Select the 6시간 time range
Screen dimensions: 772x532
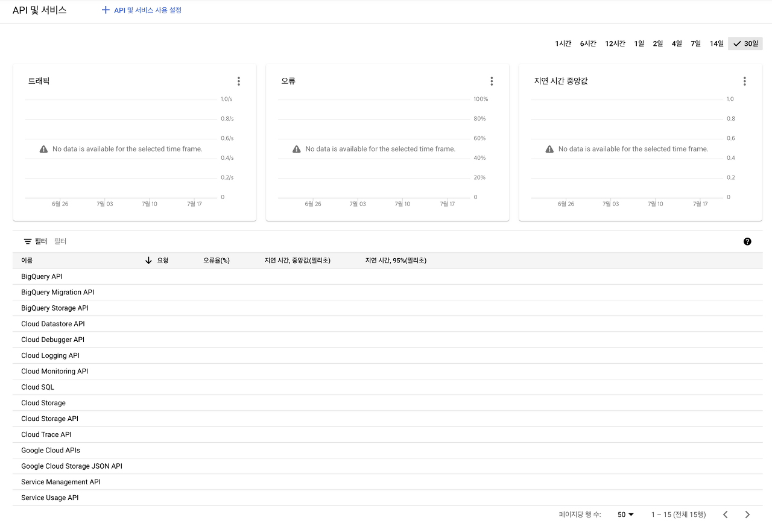[588, 43]
